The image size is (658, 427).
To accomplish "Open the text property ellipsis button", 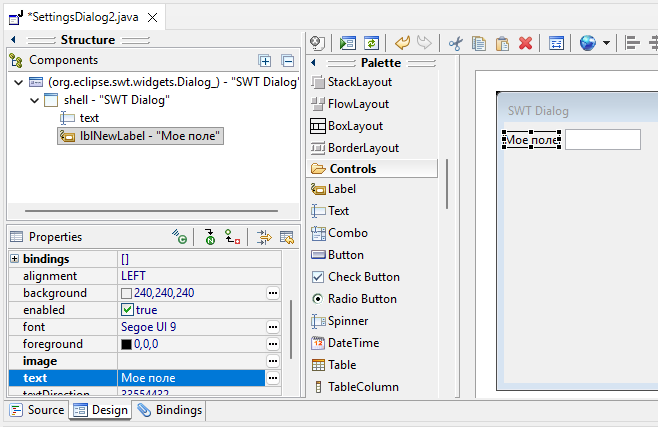I will [273, 378].
